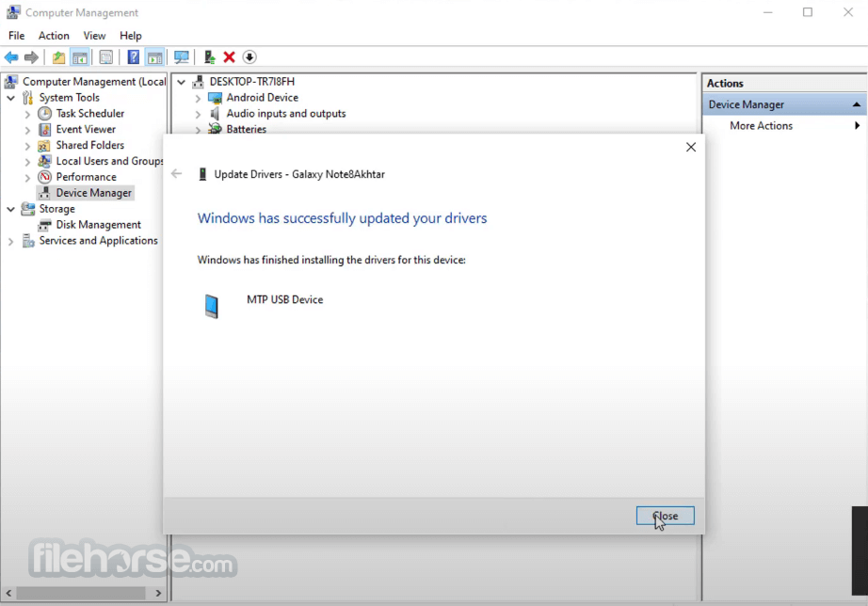868x606 pixels.
Task: Open the File menu
Action: [17, 36]
